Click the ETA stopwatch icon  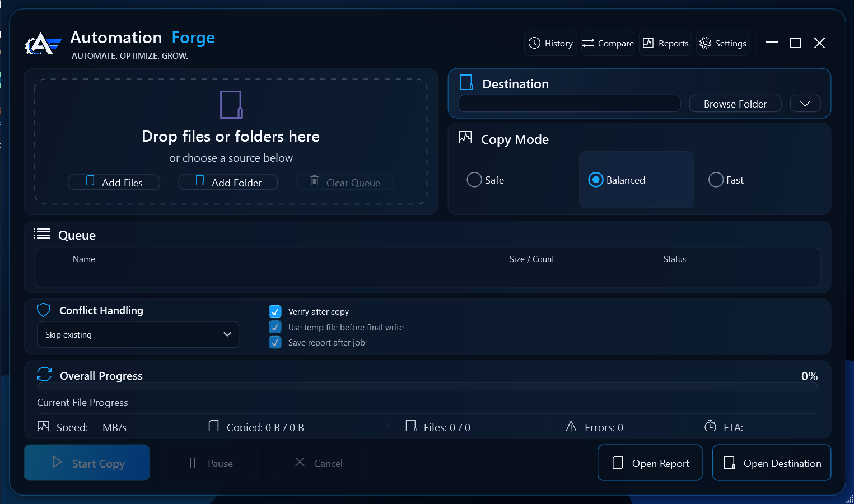pyautogui.click(x=710, y=426)
